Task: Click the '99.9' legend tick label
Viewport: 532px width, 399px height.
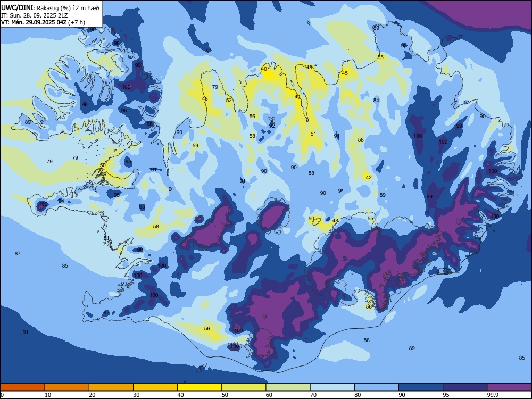Action: tap(493, 395)
